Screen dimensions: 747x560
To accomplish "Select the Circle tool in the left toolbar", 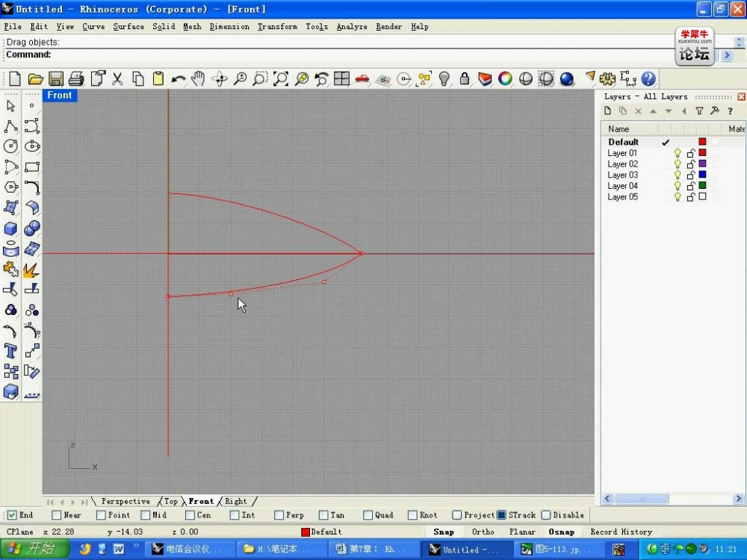I will coord(11,146).
